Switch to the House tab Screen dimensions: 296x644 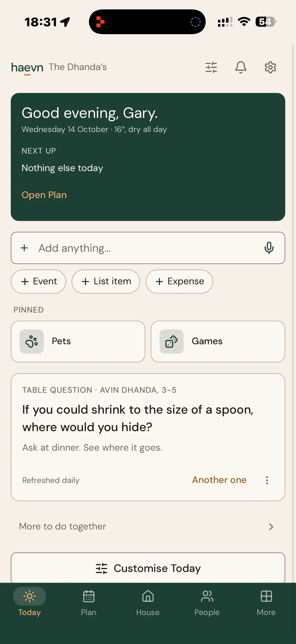pyautogui.click(x=148, y=602)
